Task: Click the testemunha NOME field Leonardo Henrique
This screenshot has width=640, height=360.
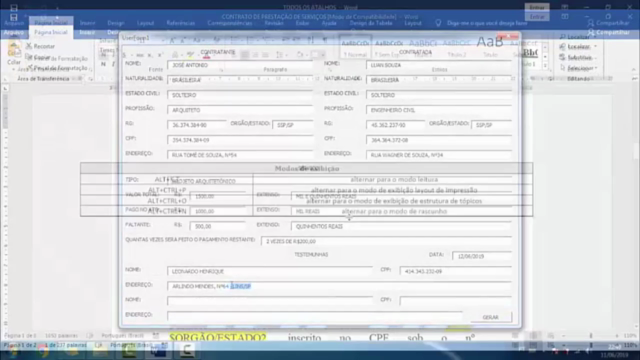Action: point(269,271)
